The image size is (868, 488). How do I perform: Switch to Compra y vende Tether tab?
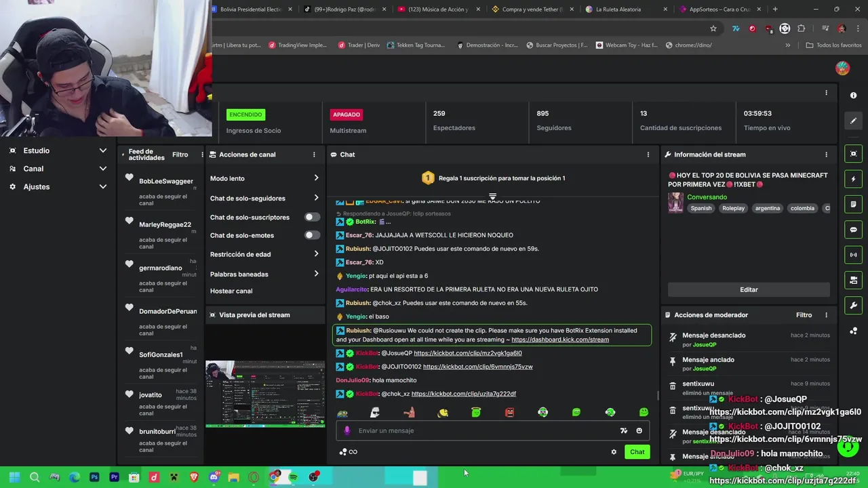(531, 9)
